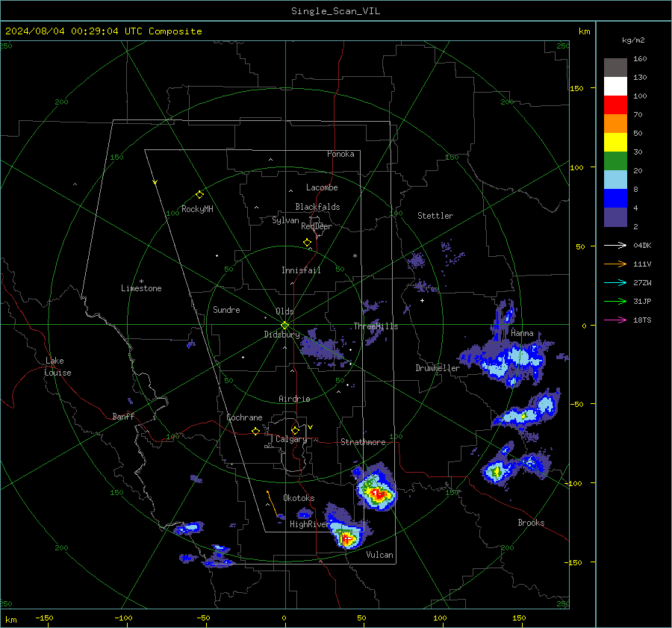Click the red storm core south of Strathmore

click(x=378, y=494)
